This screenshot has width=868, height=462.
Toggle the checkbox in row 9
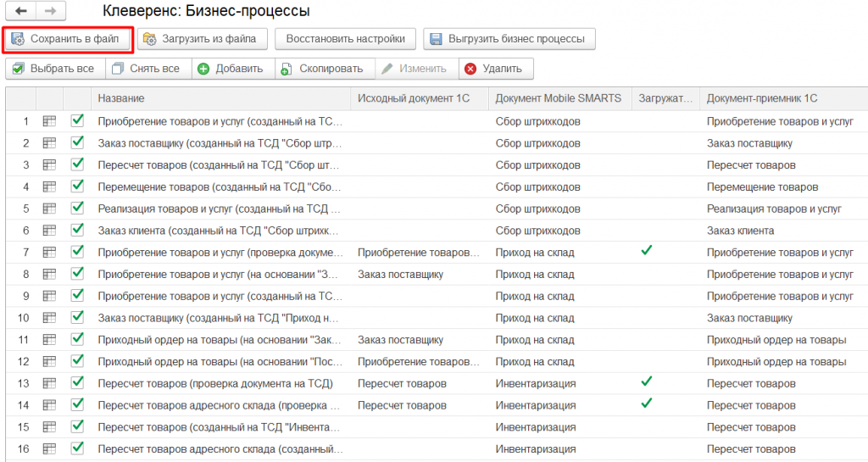[77, 296]
